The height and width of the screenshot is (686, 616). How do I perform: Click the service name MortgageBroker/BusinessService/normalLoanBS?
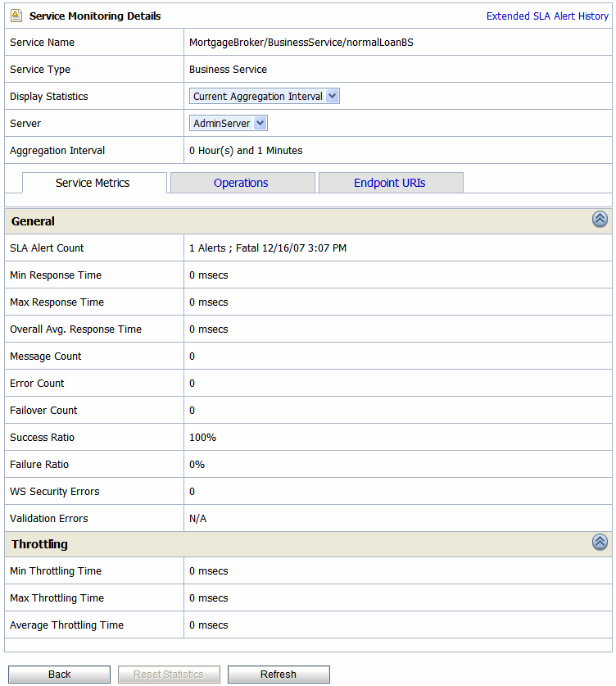pos(301,43)
